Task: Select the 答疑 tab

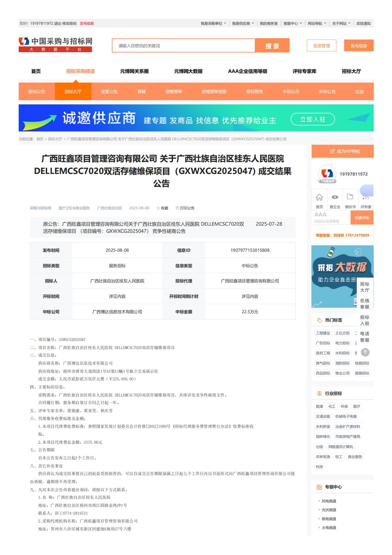Action: tap(141, 92)
